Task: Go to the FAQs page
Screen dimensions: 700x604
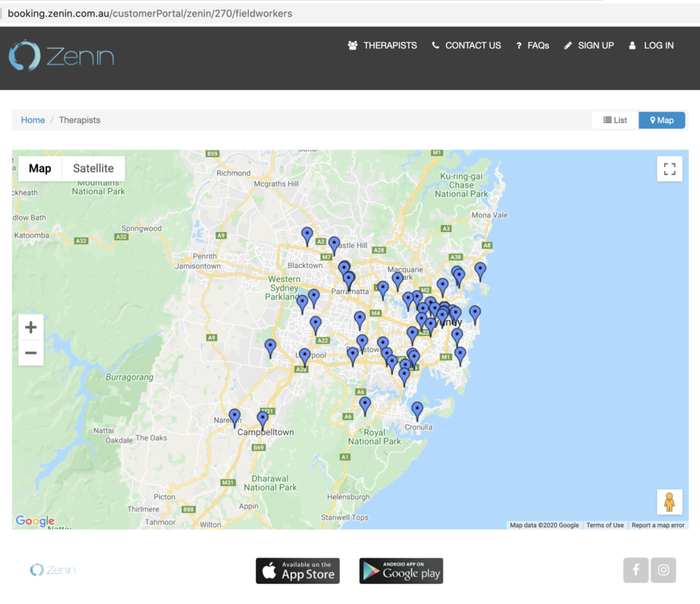Action: (533, 46)
